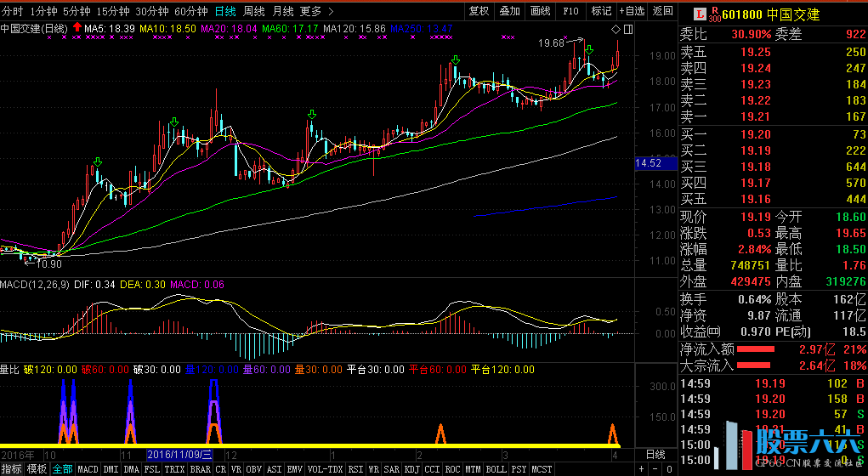Switch to the ROC indicator

[x=453, y=469]
